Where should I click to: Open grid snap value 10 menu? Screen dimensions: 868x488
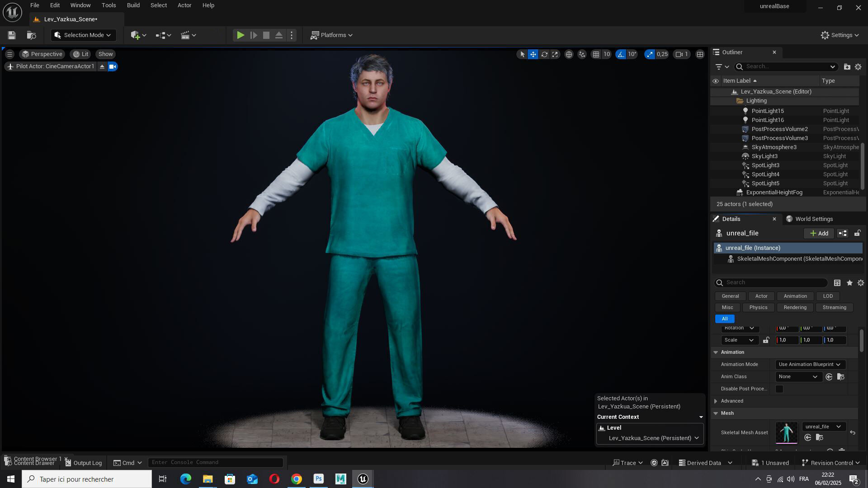[607, 54]
